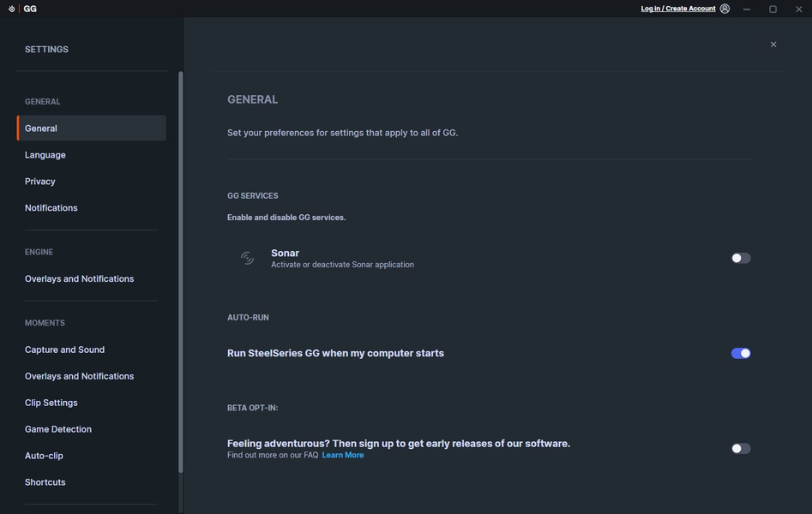Go to Notifications settings
The height and width of the screenshot is (514, 812).
(51, 208)
